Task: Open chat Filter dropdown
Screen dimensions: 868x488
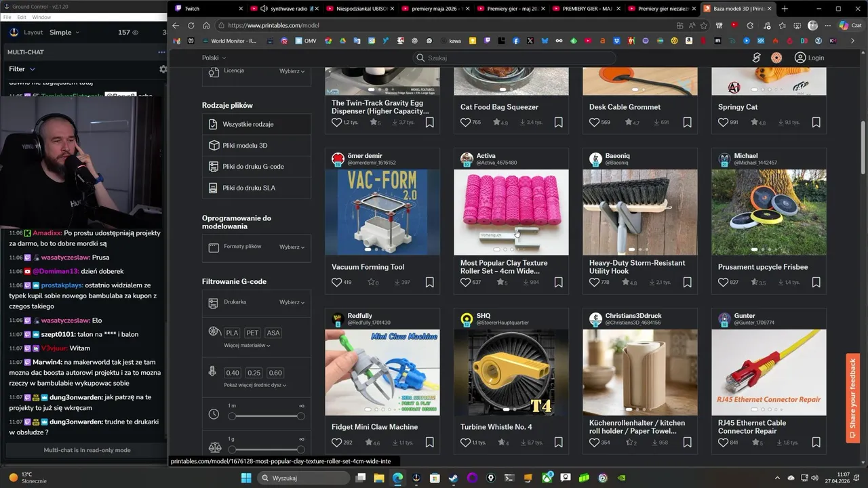Action: [22, 69]
